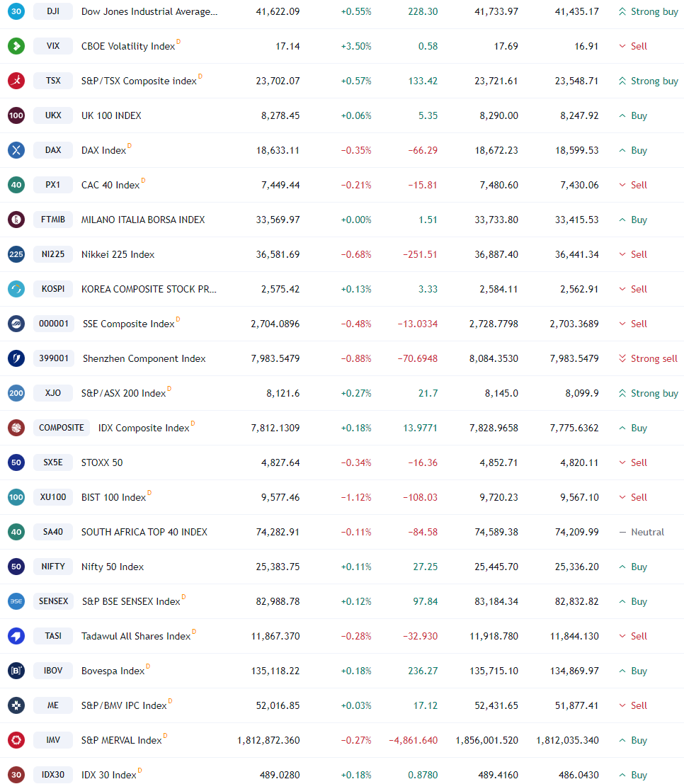Open the SENSEX ticker symbol badge
Screen dimensions: 684x784
(54, 601)
